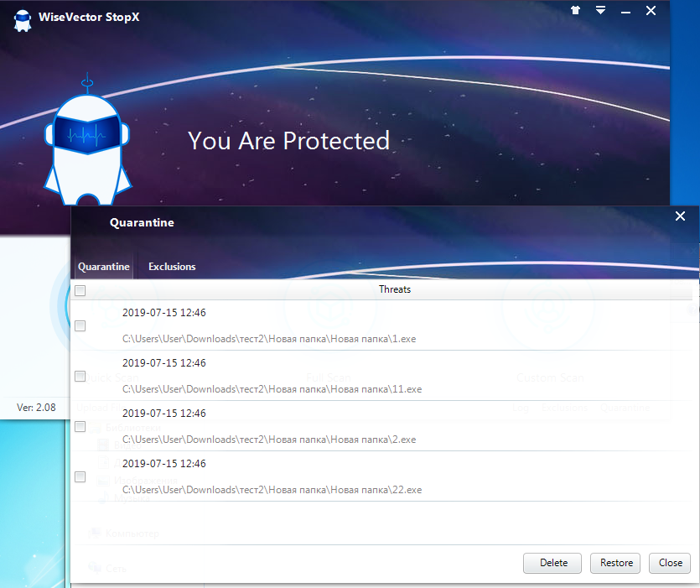Click the Ver: 2.08 version label
The height and width of the screenshot is (588, 700).
(36, 408)
